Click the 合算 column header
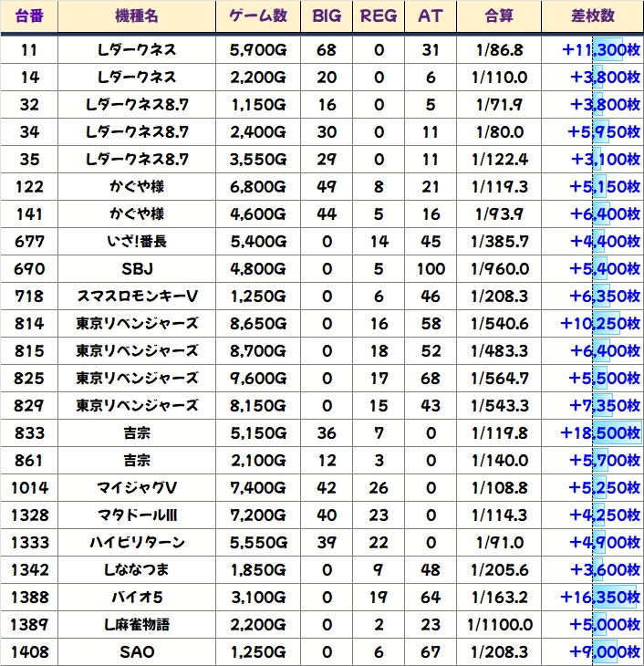 click(x=499, y=16)
